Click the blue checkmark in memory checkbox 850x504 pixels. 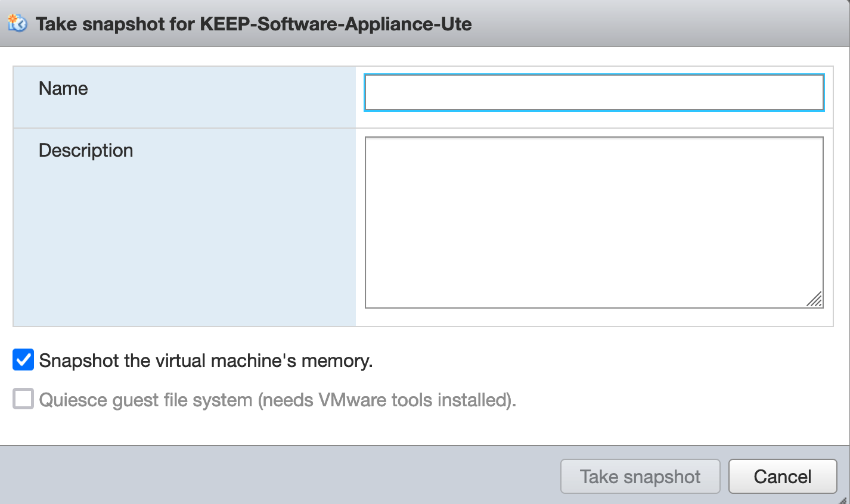(23, 360)
